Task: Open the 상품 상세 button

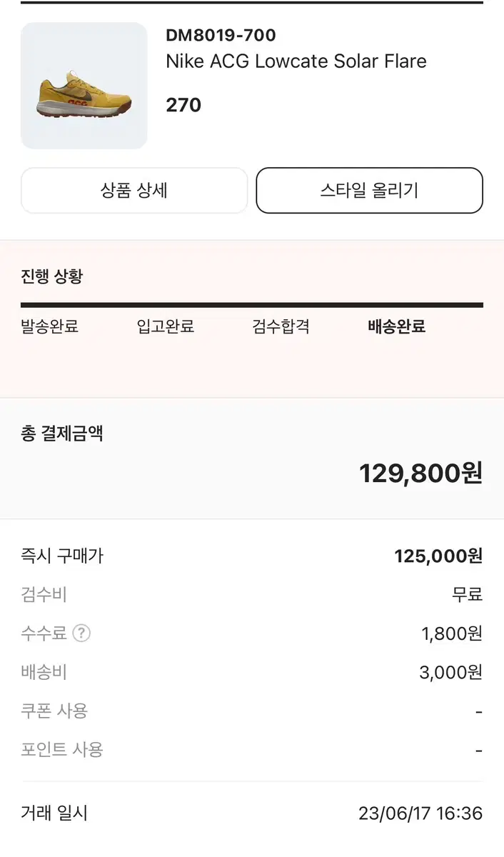Action: tap(134, 191)
